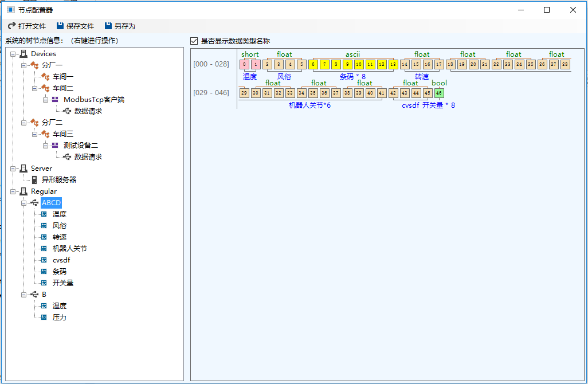The image size is (588, 384).
Task: Collapse the 车间二 tree node
Action: coord(34,88)
